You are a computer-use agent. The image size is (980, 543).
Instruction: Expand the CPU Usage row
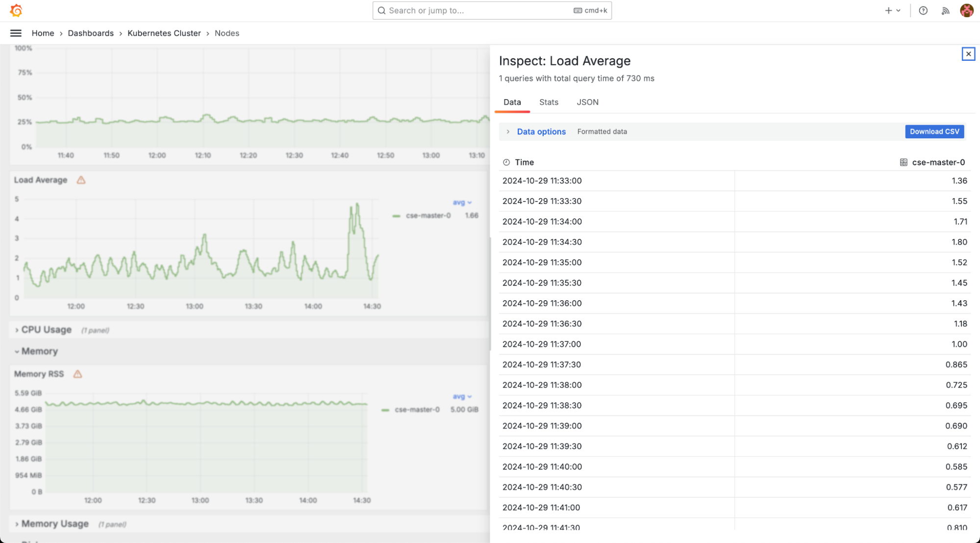click(46, 330)
